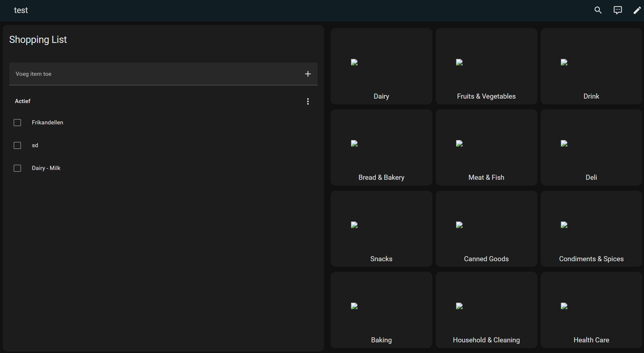The width and height of the screenshot is (644, 353).
Task: Open the Household & Cleaning card
Action: [486, 310]
